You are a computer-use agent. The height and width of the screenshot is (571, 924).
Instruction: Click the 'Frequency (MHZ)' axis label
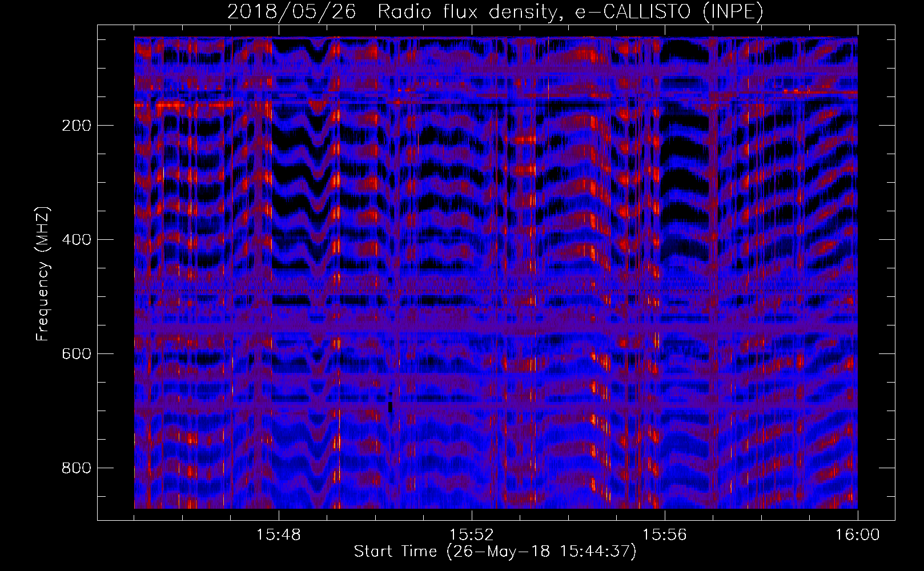(42, 274)
